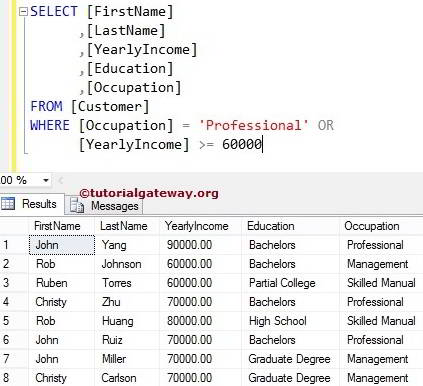Image resolution: width=423 pixels, height=386 pixels.
Task: Click the 'Partial College' education cell
Action: coord(290,283)
